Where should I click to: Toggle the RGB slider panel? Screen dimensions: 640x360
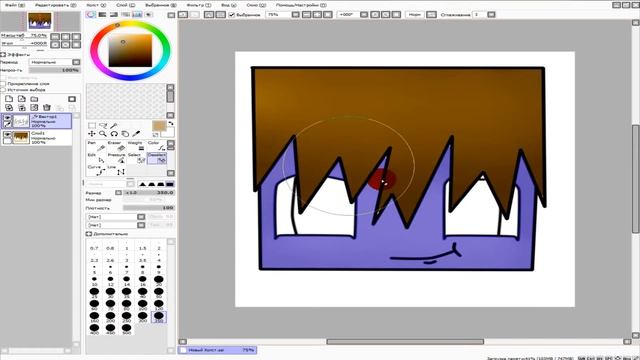point(102,15)
